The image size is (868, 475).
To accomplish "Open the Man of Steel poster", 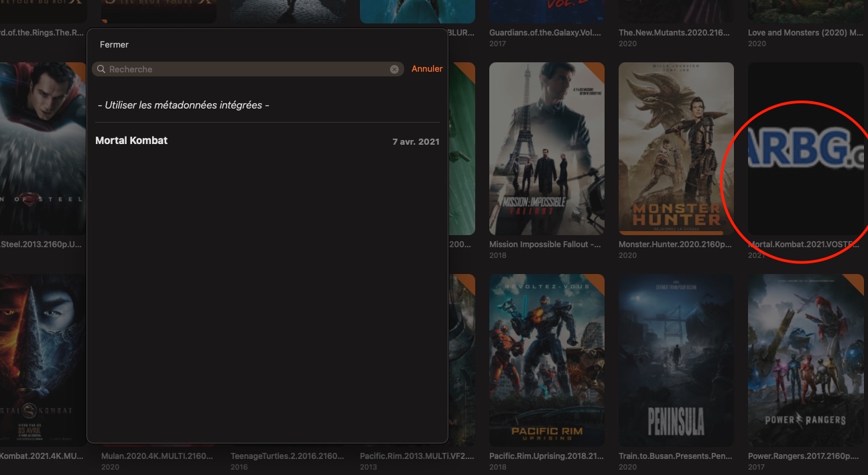I will coord(43,149).
